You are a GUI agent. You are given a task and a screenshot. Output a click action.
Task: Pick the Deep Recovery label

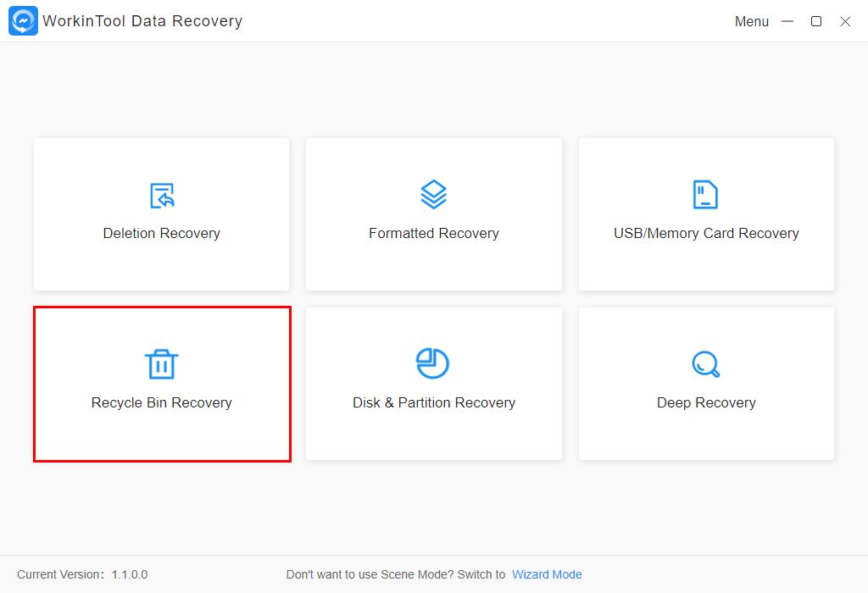pos(706,402)
